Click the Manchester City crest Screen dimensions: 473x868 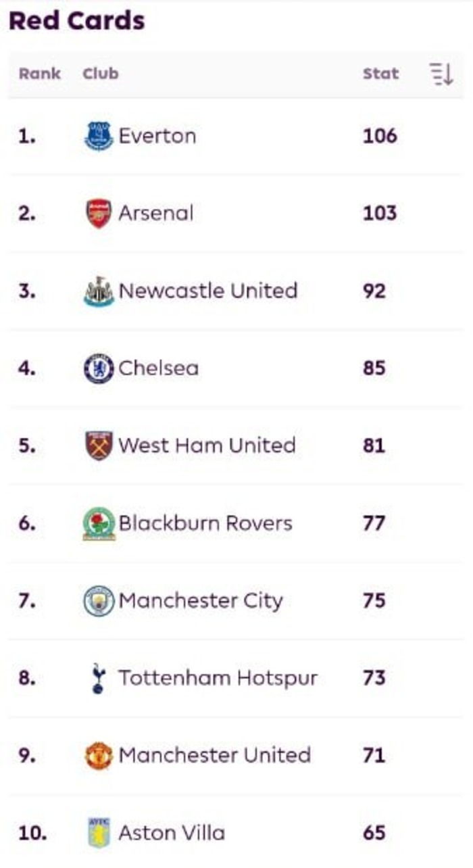(x=99, y=601)
